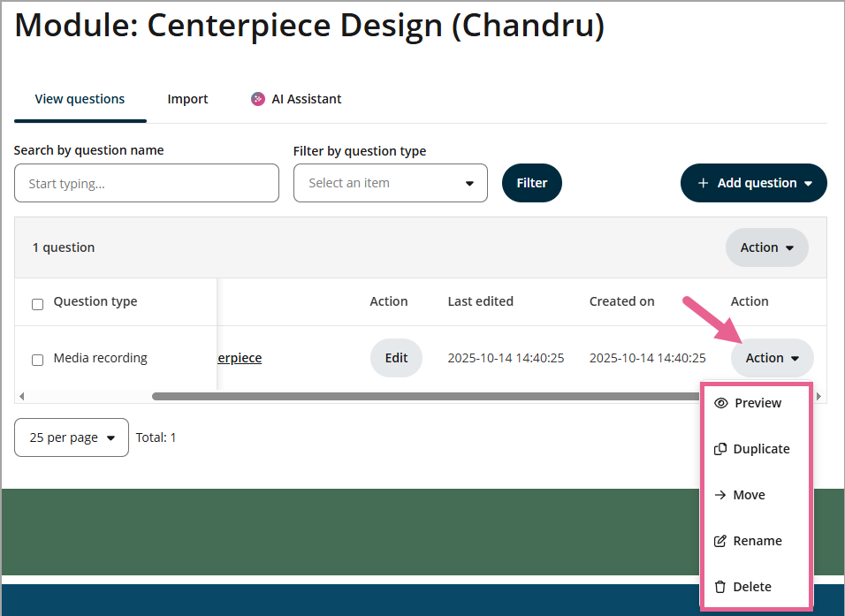Open the underlined question name link

(x=239, y=358)
